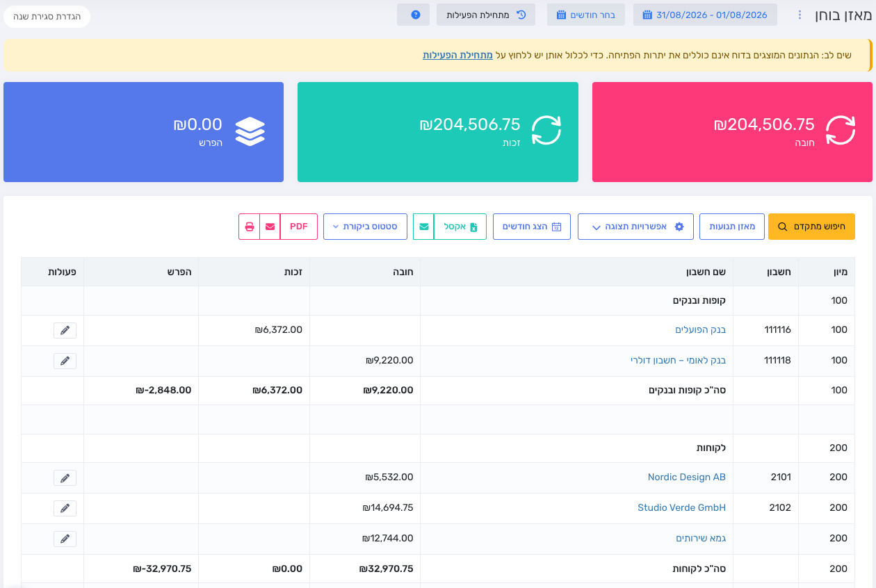Open the בנק לאומי – חשבון דולרי account link
This screenshot has width=876, height=588.
[678, 360]
